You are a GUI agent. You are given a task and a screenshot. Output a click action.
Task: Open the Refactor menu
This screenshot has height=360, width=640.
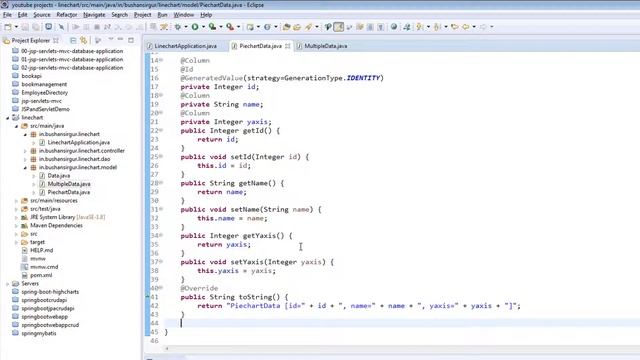point(67,15)
